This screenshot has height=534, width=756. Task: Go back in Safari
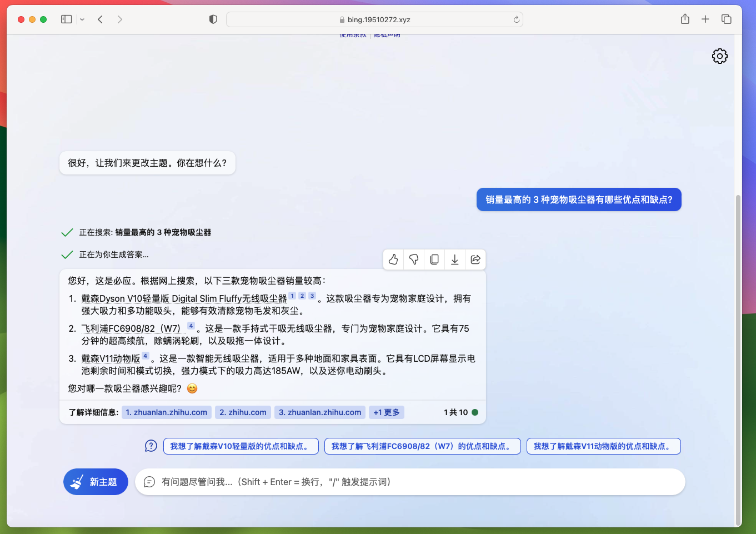point(101,19)
